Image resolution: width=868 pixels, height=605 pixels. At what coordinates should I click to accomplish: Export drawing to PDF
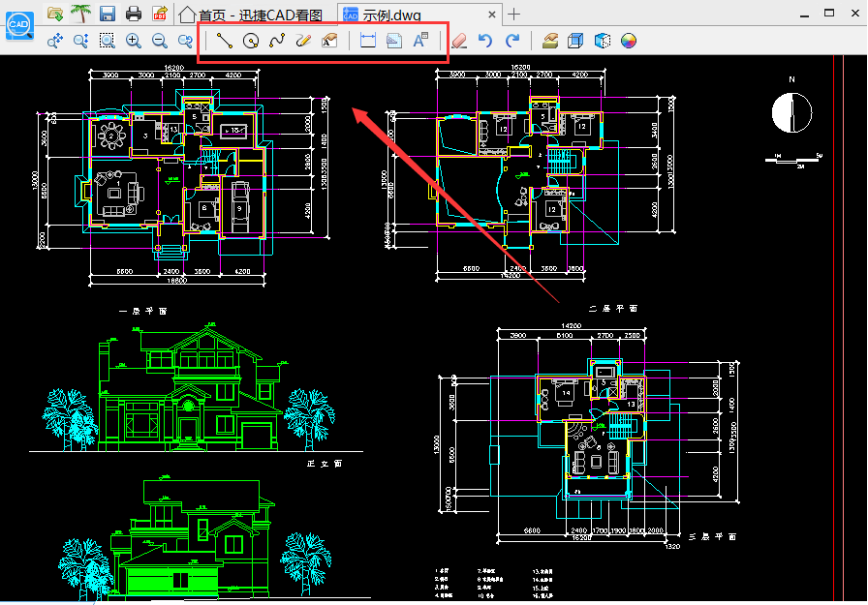coord(160,14)
